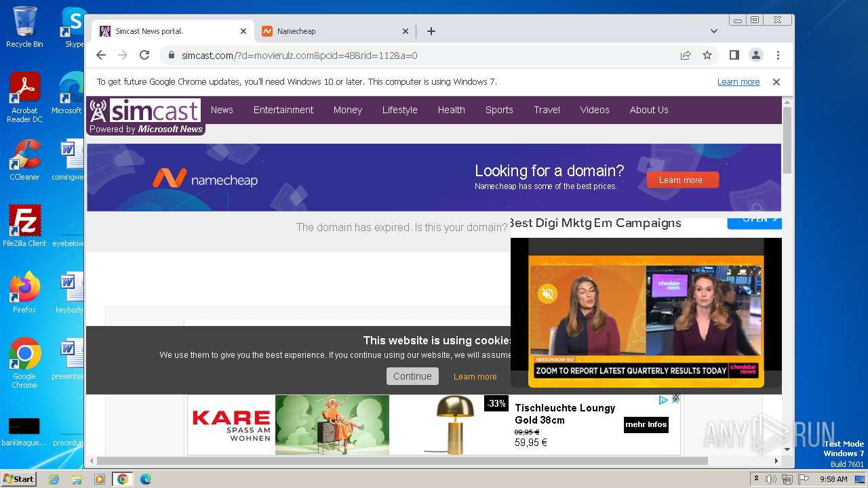Open the Chrome side panel icon
This screenshot has height=488, width=868.
[x=734, y=55]
